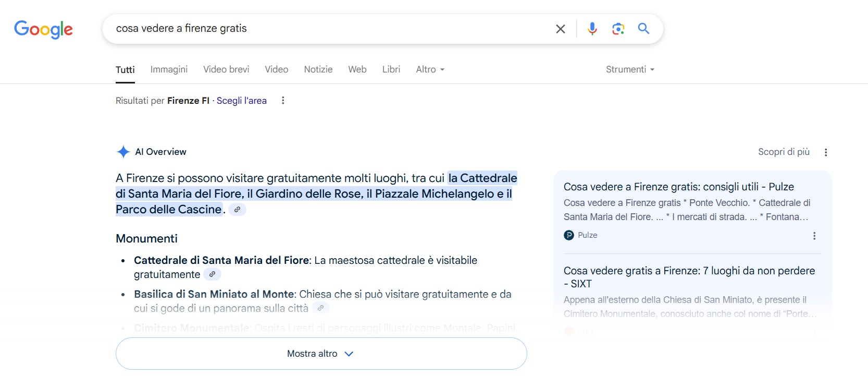Open options dots next to Scegli l'area
This screenshot has width=868, height=376.
click(x=283, y=101)
